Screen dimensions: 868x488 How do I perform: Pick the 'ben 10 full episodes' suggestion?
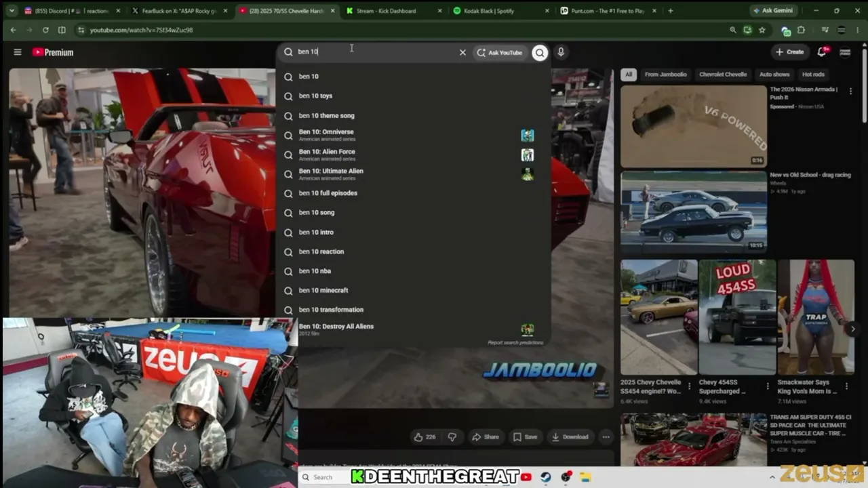(414, 193)
